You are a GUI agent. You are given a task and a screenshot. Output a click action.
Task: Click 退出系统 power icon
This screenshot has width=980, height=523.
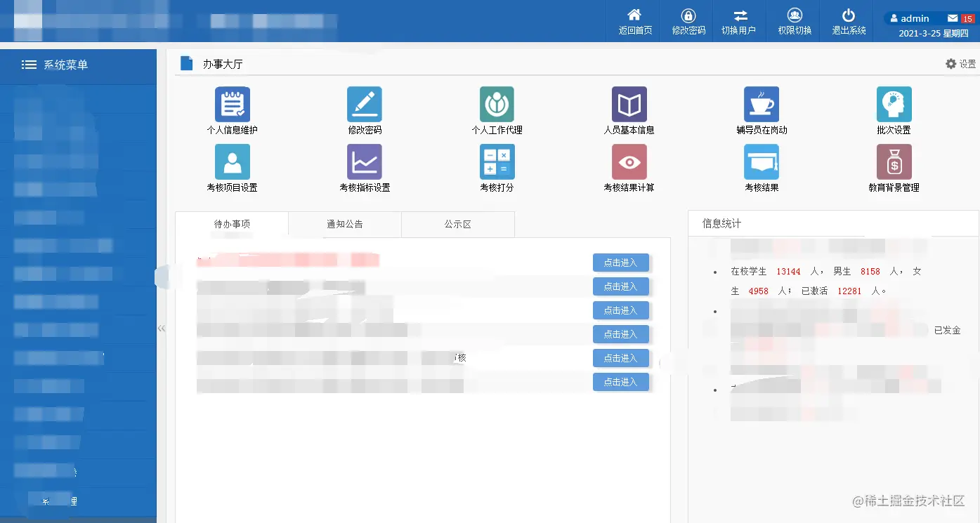point(849,15)
